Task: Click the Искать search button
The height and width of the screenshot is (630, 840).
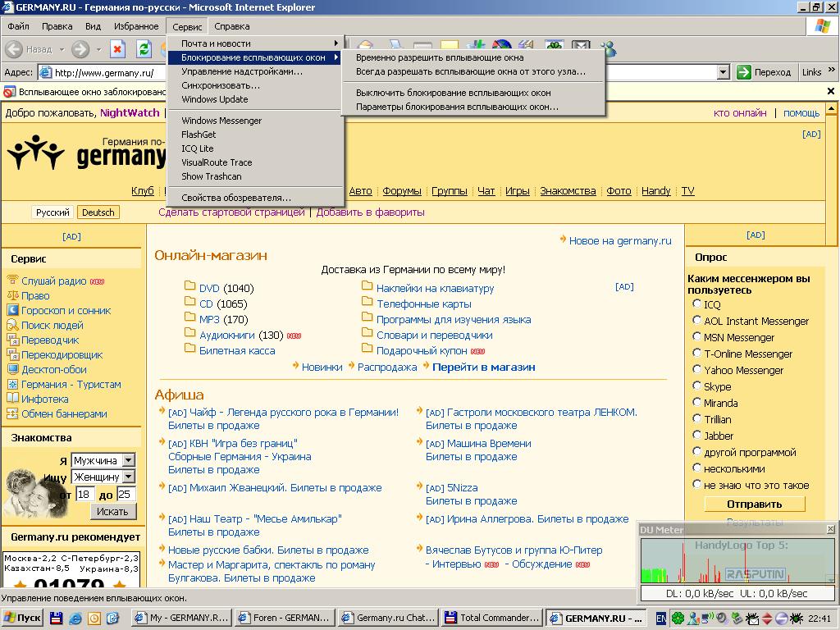Action: (112, 512)
